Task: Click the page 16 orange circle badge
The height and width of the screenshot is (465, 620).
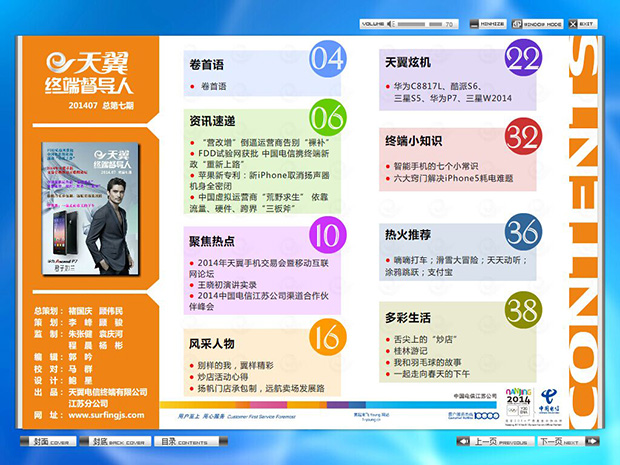Action: click(327, 337)
